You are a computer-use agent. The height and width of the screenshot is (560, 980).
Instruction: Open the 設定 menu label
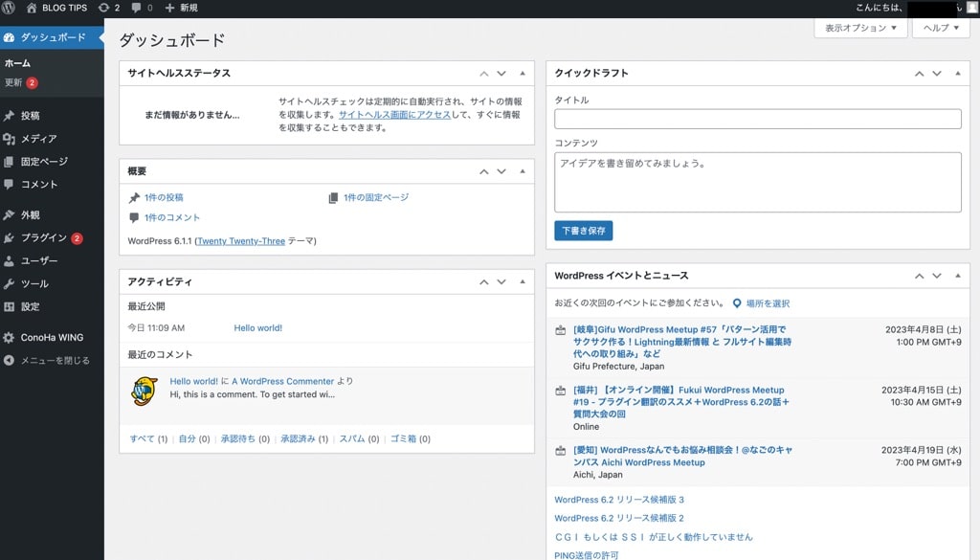(x=30, y=306)
